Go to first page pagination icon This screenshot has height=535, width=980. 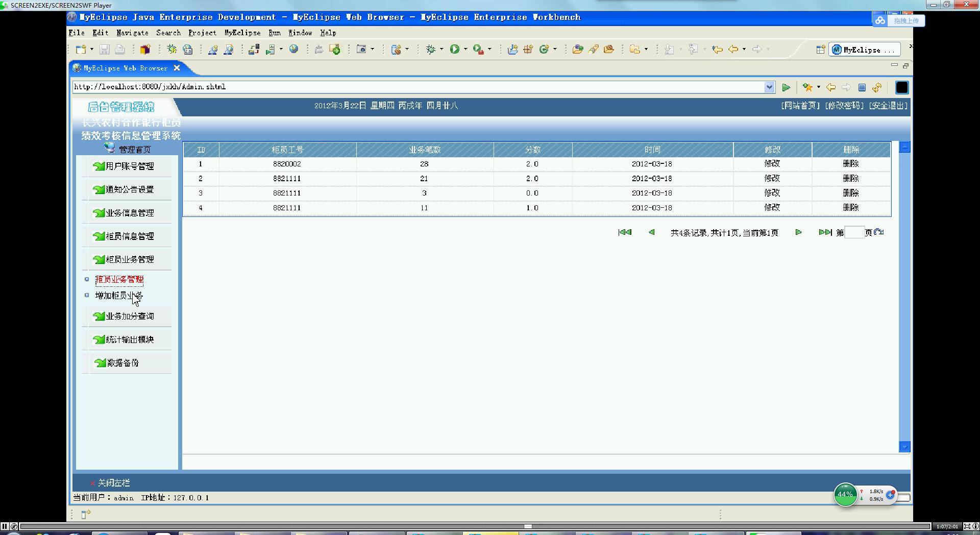click(625, 232)
